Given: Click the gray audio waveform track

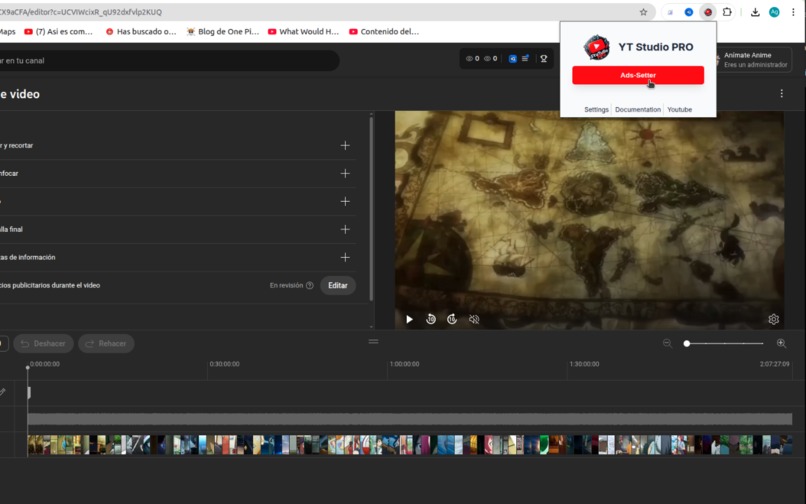Looking at the screenshot, I should point(410,419).
